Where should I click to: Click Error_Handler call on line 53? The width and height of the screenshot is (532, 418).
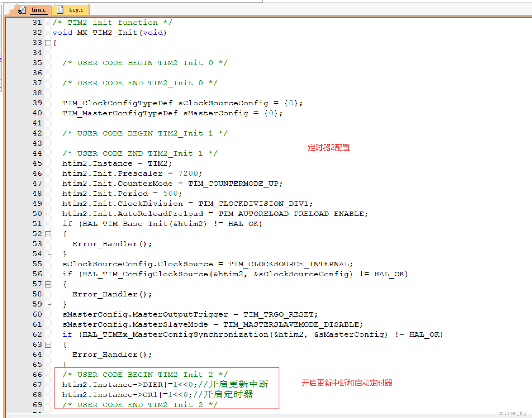tap(112, 244)
